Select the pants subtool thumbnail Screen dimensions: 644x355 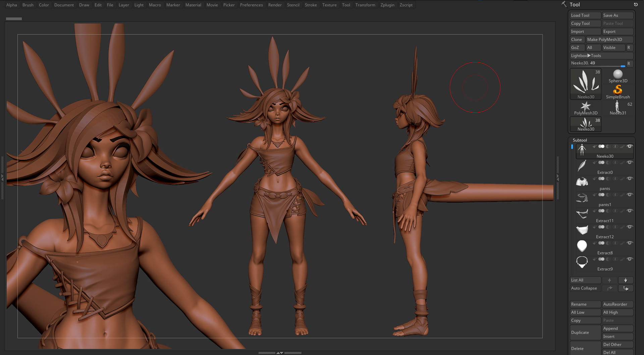[582, 182]
